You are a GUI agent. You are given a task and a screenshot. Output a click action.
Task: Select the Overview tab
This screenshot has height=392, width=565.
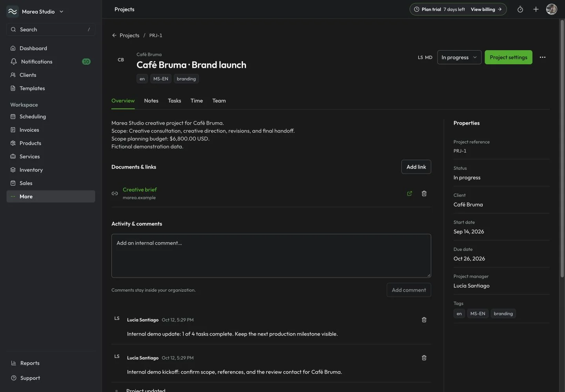[x=123, y=101]
